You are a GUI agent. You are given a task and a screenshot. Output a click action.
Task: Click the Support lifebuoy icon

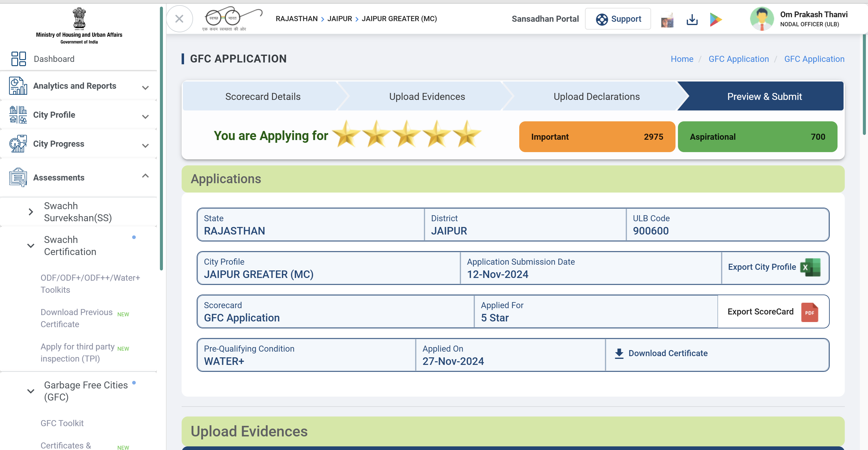[x=602, y=19]
